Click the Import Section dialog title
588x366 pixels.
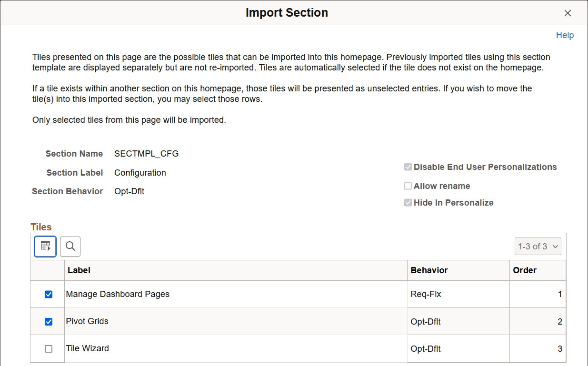tap(287, 12)
